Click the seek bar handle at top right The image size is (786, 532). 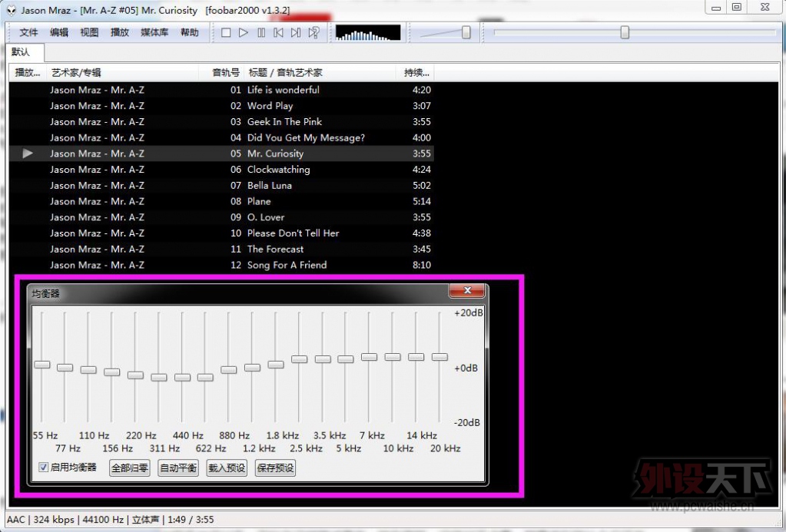pyautogui.click(x=625, y=32)
